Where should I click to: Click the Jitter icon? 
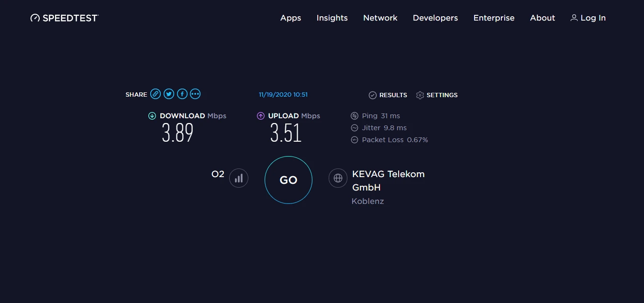355,128
